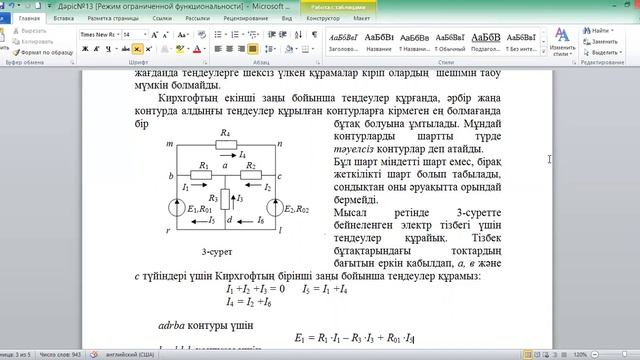This screenshot has width=640, height=360.
Task: Toggle Italic (К) formatting
Action: [96, 49]
